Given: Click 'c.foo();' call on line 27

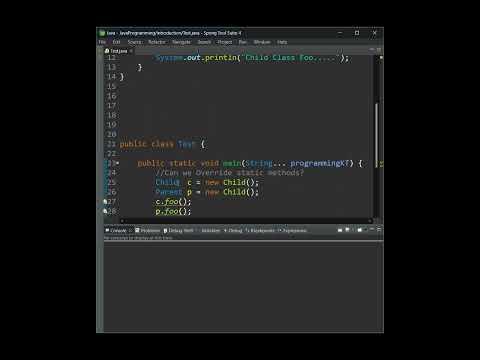Looking at the screenshot, I should (x=173, y=202).
